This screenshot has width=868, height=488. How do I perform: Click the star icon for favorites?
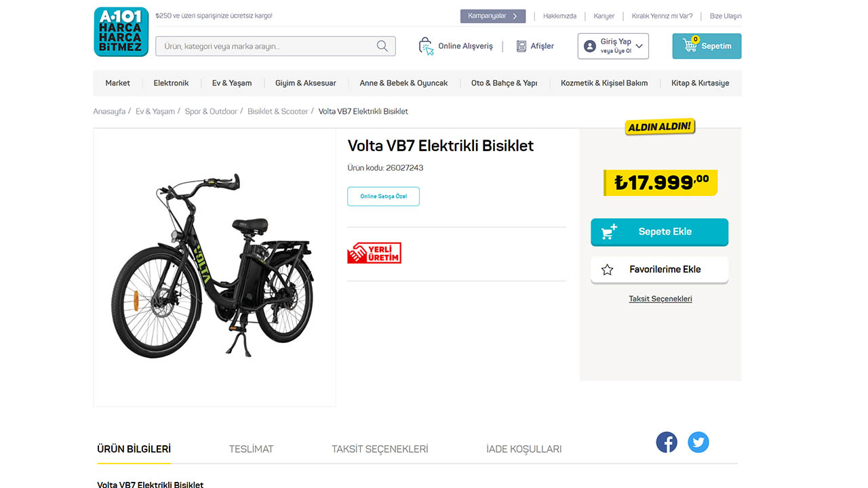click(x=607, y=270)
